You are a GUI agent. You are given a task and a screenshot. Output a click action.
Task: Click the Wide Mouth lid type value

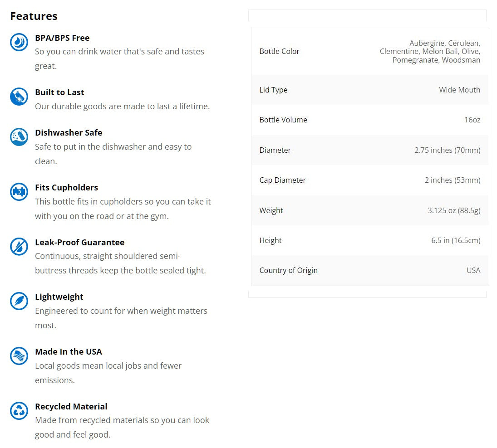(459, 90)
